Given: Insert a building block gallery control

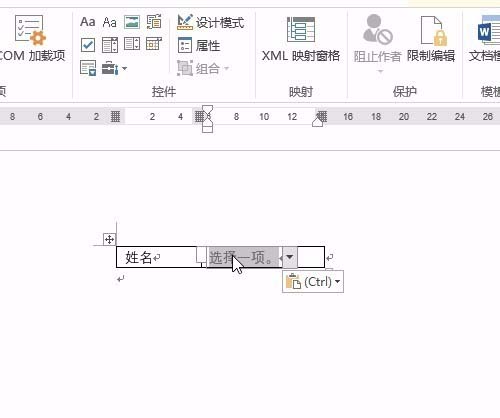Looking at the screenshot, I should click(154, 22).
